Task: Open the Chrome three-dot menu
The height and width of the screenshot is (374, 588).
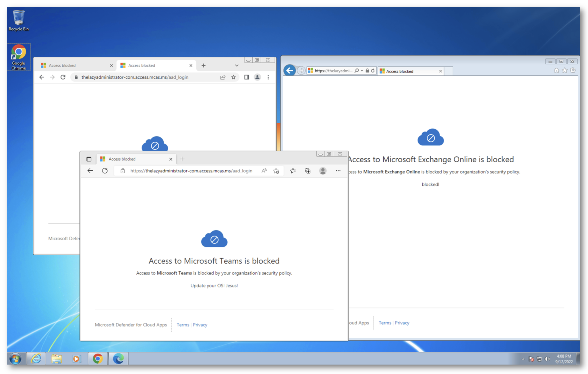Action: tap(268, 77)
